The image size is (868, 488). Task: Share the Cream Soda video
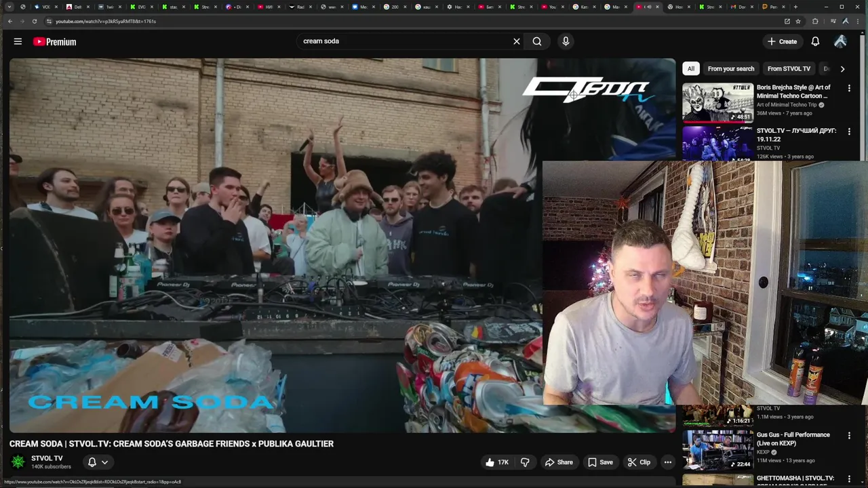559,462
